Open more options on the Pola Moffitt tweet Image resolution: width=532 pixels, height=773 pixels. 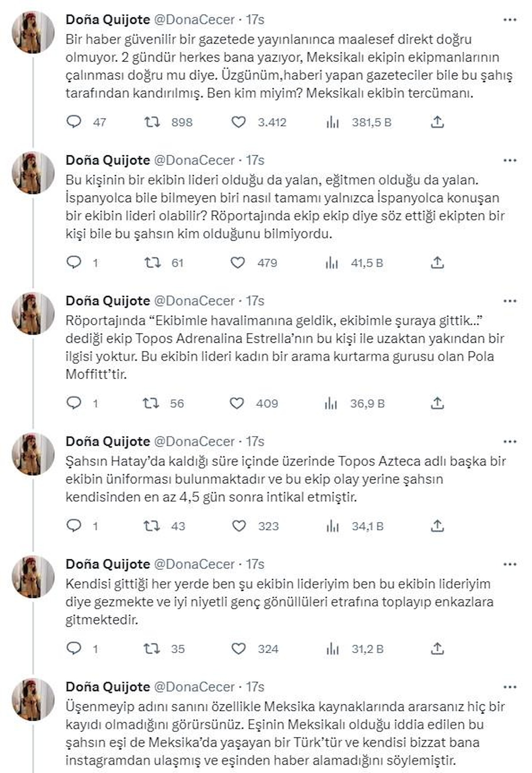click(x=510, y=301)
